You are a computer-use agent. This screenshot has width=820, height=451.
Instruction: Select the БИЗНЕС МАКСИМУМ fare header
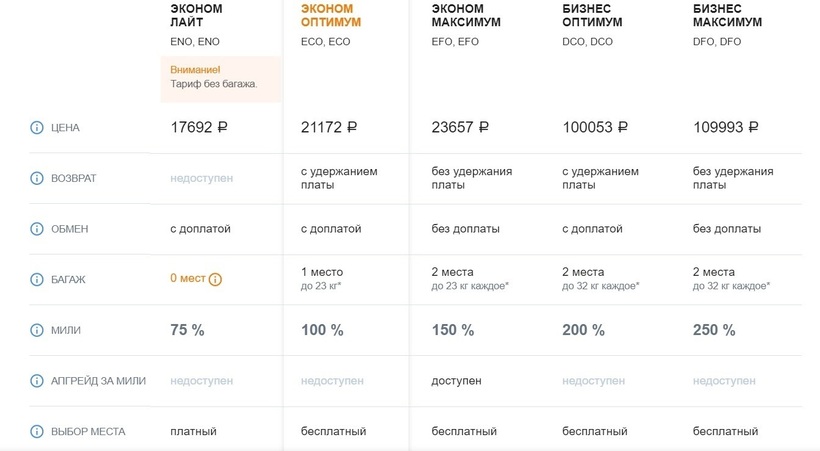point(727,15)
